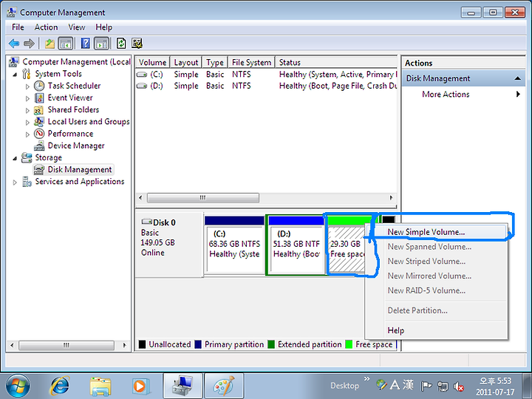Viewport: 532px width, 399px height.
Task: Toggle the Show/Hide Action Pane icon
Action: [x=101, y=44]
